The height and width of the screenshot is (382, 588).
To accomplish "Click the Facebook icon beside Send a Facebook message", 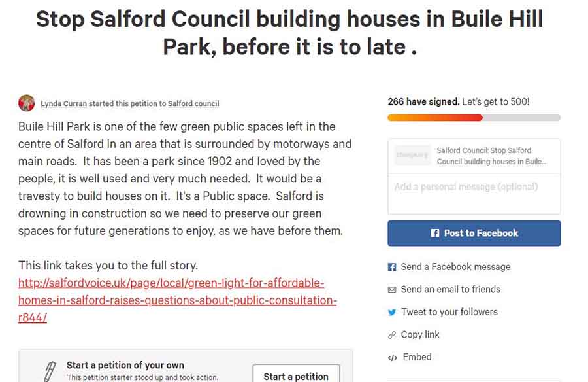I will click(x=392, y=267).
